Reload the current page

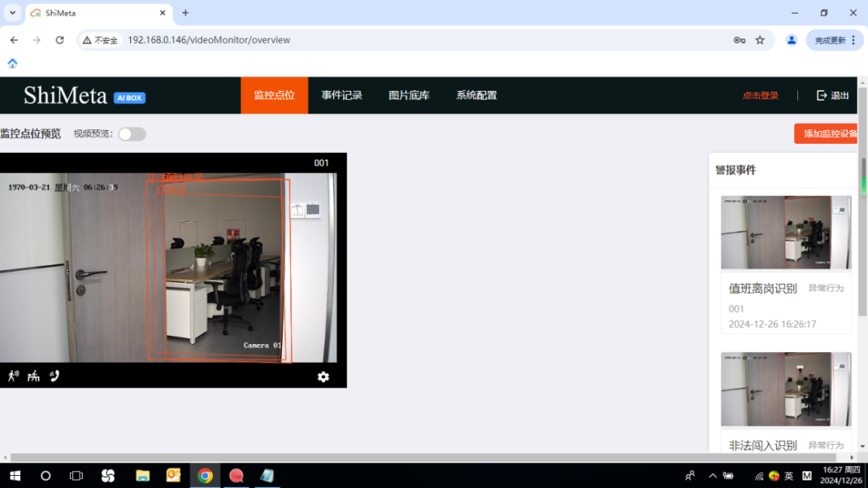tap(59, 40)
